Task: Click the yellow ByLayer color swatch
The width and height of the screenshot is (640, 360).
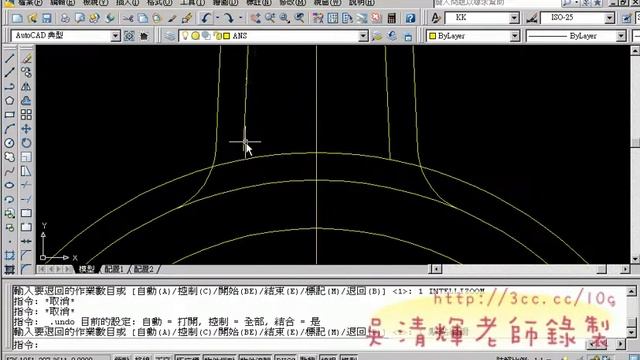Action: 433,36
